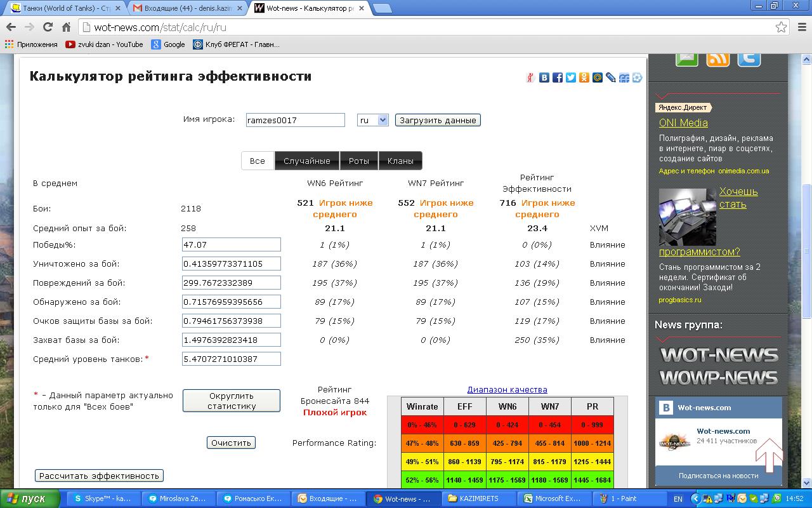Close the Wot-news calculator tab
The width and height of the screenshot is (812, 508).
(x=362, y=8)
